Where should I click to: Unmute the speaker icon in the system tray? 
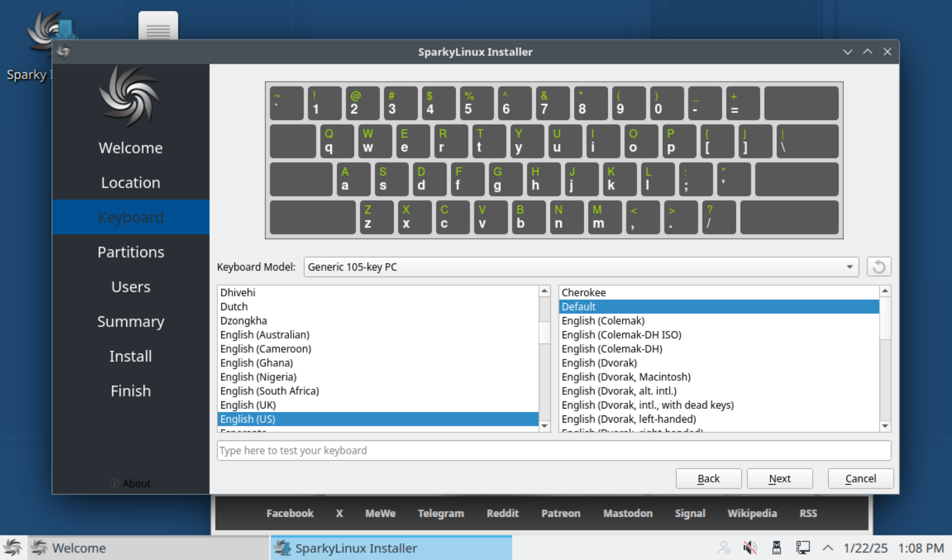(x=749, y=547)
